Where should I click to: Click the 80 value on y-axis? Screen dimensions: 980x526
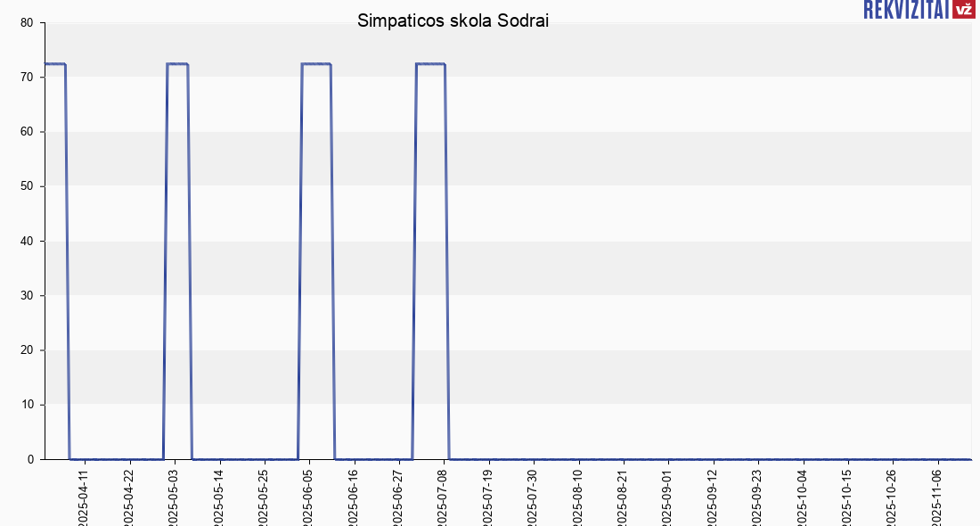coord(26,23)
